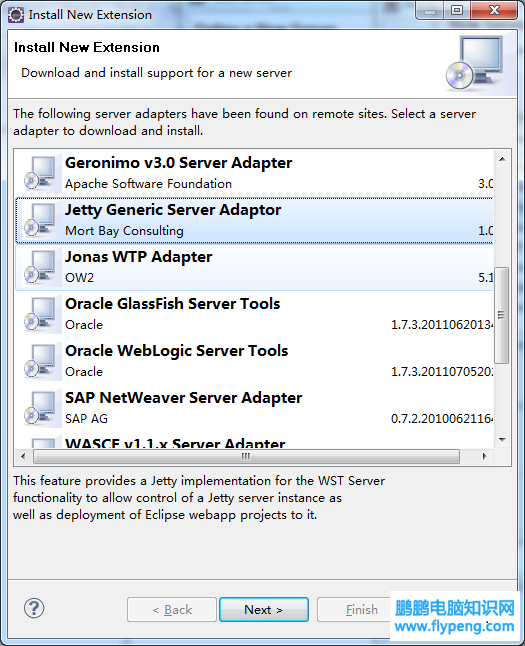This screenshot has width=525, height=646.
Task: Click the SAP NetWeaver Server Adapter icon
Action: (x=40, y=408)
